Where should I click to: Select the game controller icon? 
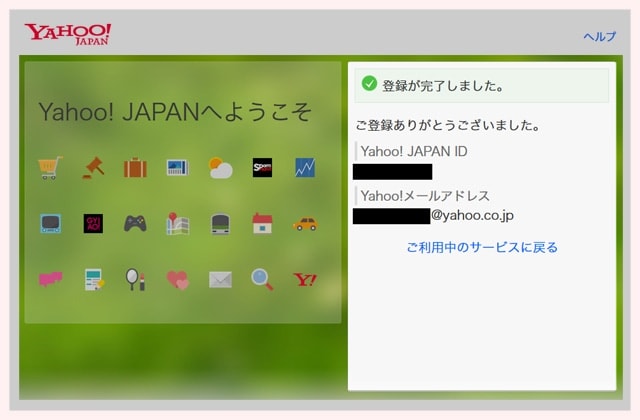pos(136,224)
